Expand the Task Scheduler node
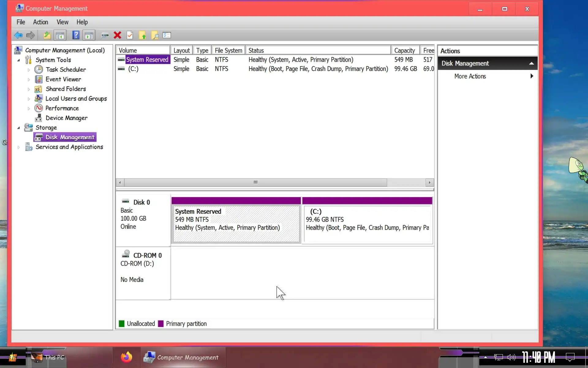 [29, 70]
